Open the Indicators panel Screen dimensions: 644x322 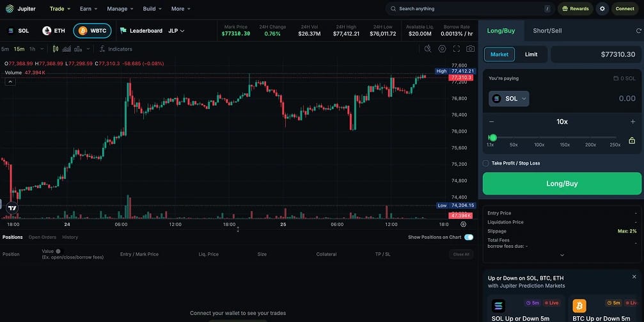[x=116, y=49]
